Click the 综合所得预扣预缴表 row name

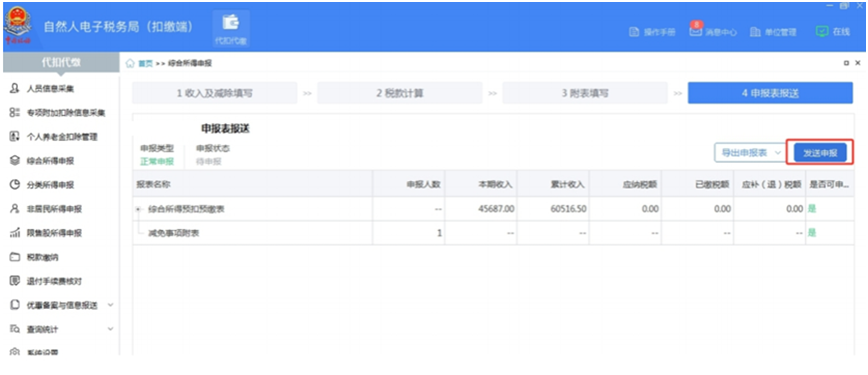(x=186, y=209)
